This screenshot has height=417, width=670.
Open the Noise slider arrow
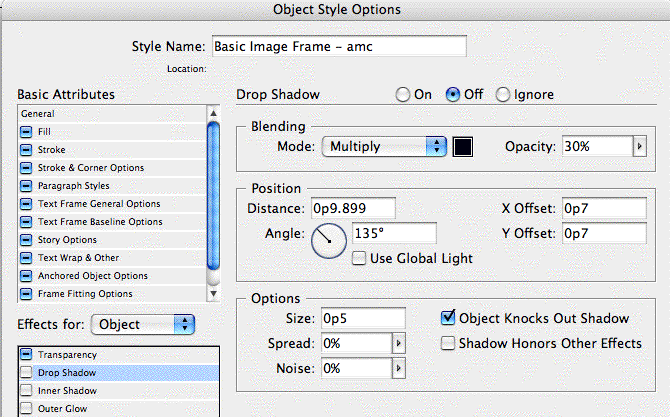point(398,368)
